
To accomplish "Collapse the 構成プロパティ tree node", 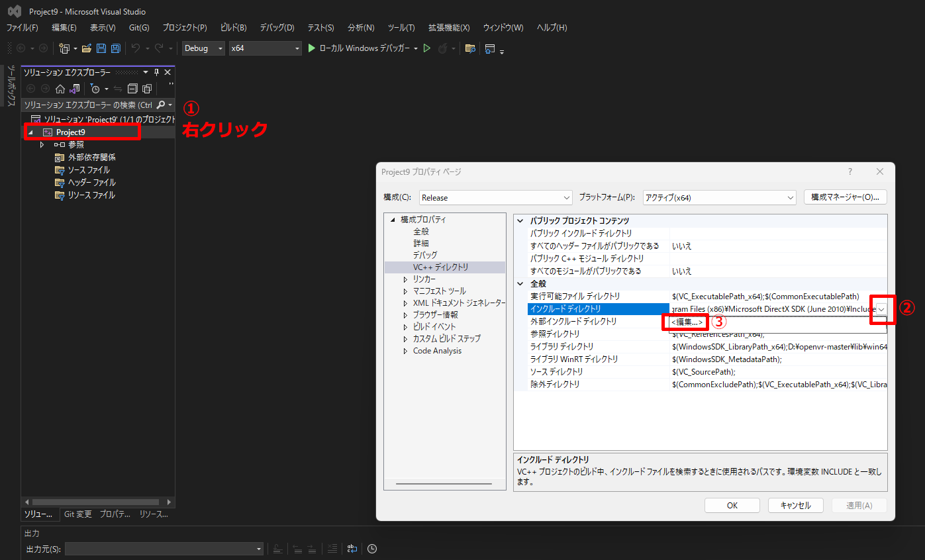I will click(x=393, y=220).
